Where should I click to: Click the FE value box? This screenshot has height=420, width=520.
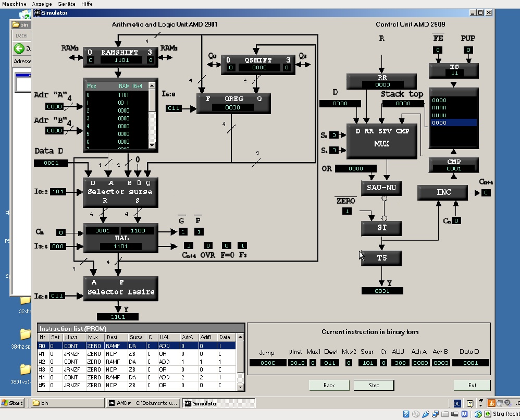pos(438,50)
